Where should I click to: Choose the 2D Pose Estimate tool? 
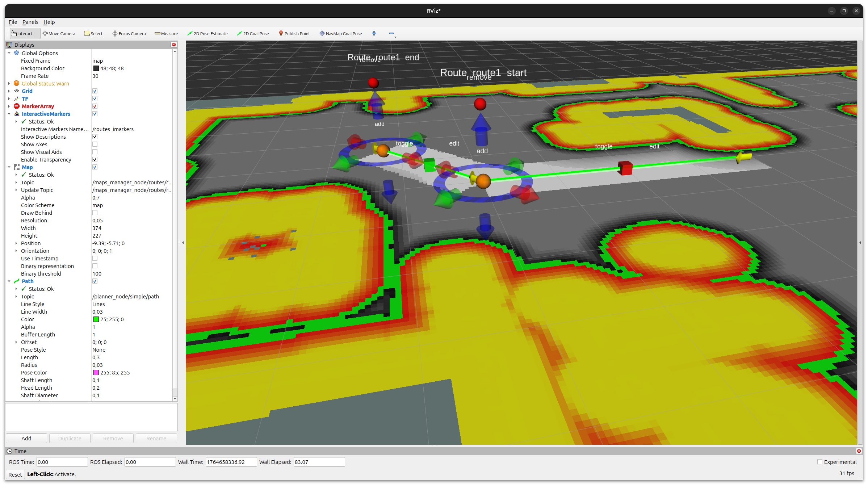click(x=207, y=33)
